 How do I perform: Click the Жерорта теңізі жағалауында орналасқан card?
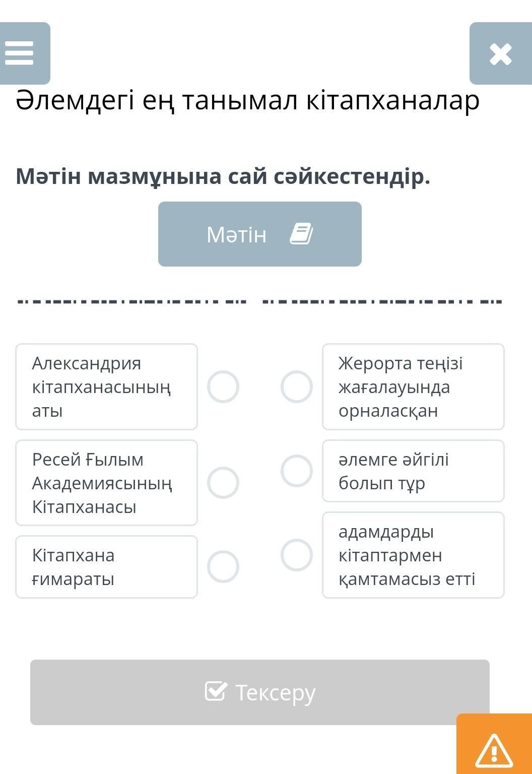tap(413, 386)
